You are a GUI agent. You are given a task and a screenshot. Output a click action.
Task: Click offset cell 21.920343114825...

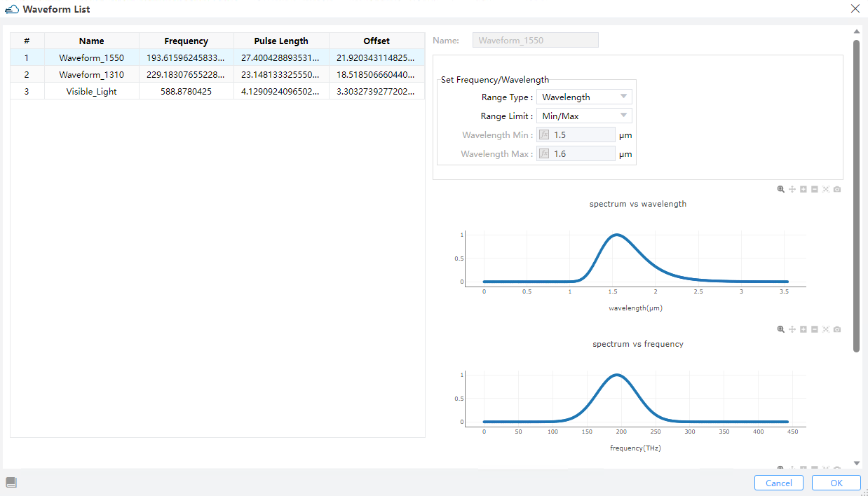(x=377, y=57)
